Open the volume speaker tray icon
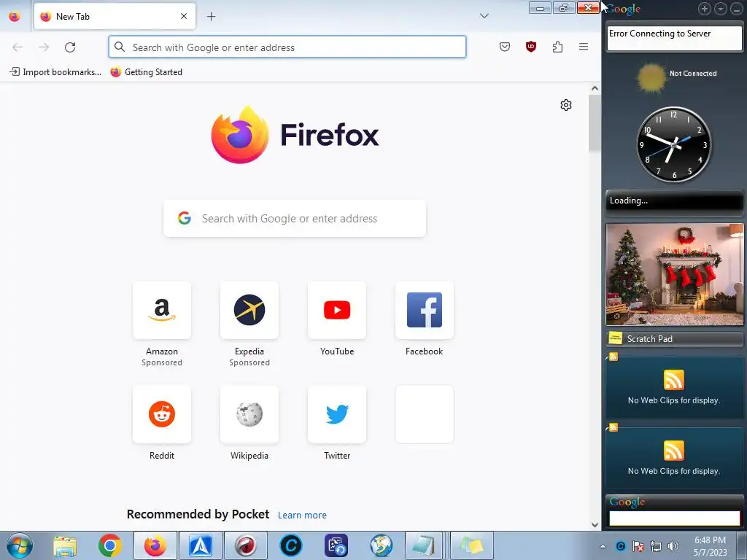Image resolution: width=747 pixels, height=560 pixels. (x=673, y=546)
